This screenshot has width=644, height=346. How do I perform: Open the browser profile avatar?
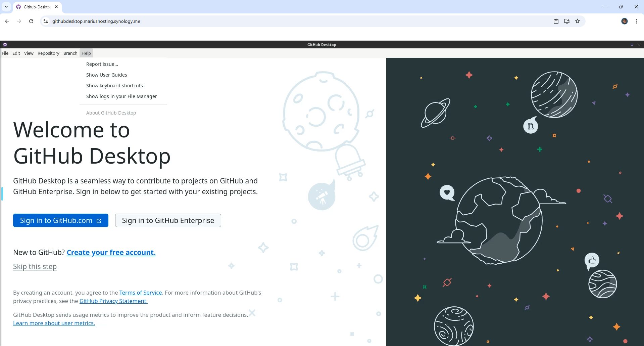click(625, 21)
